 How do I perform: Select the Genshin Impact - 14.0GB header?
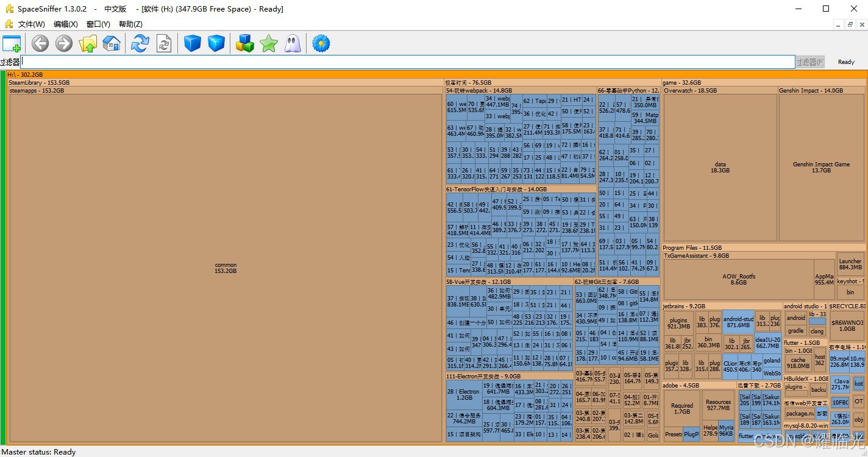822,90
